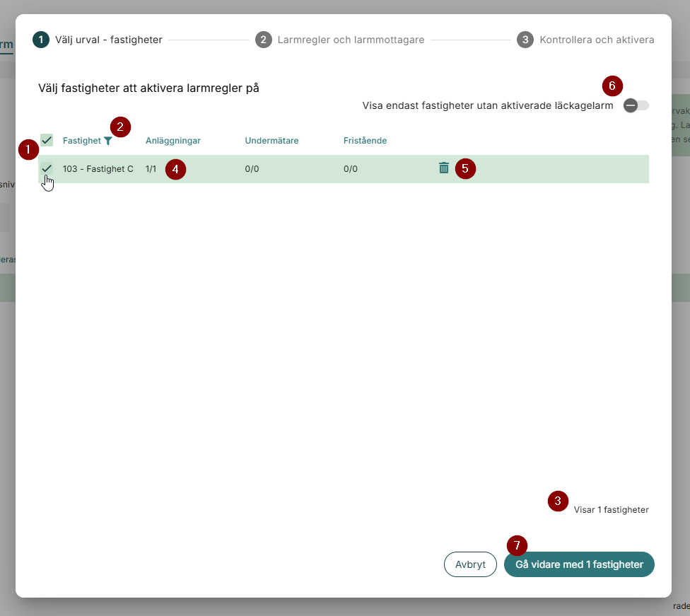Click Gå vidare med 1 fastigheter
This screenshot has height=616, width=690.
coord(579,564)
